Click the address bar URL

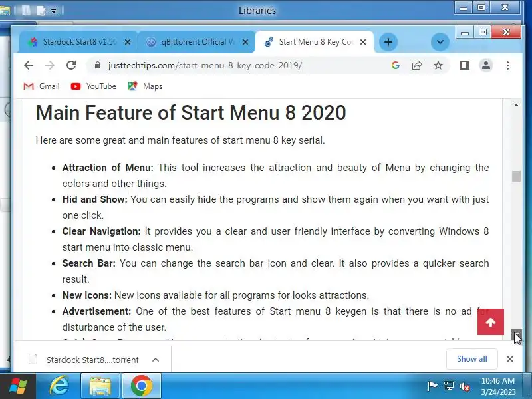[205, 65]
